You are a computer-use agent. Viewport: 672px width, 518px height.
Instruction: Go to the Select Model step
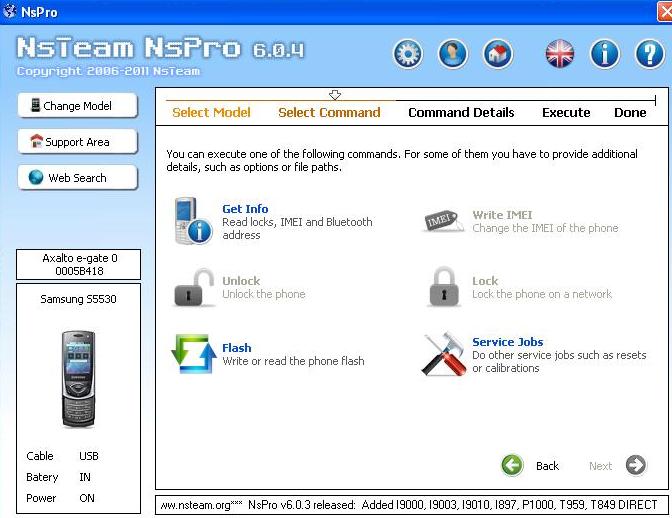tap(211, 112)
